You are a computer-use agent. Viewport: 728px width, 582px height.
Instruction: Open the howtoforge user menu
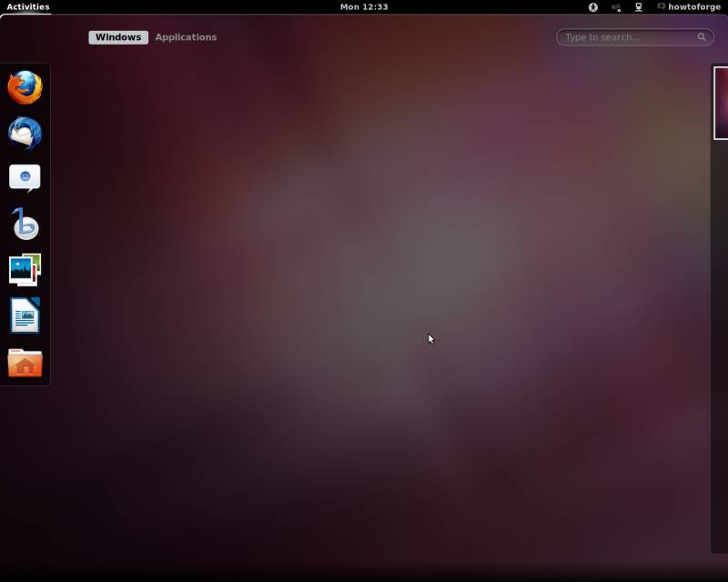point(689,7)
